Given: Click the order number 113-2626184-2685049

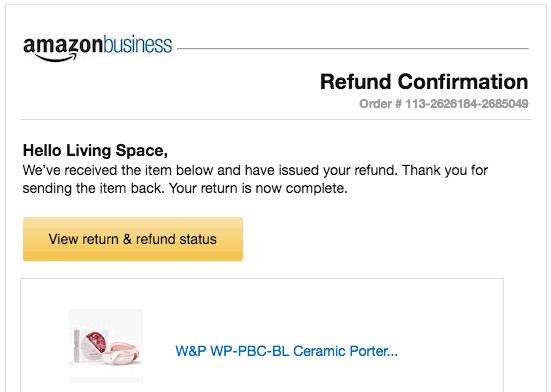Looking at the screenshot, I should [467, 104].
